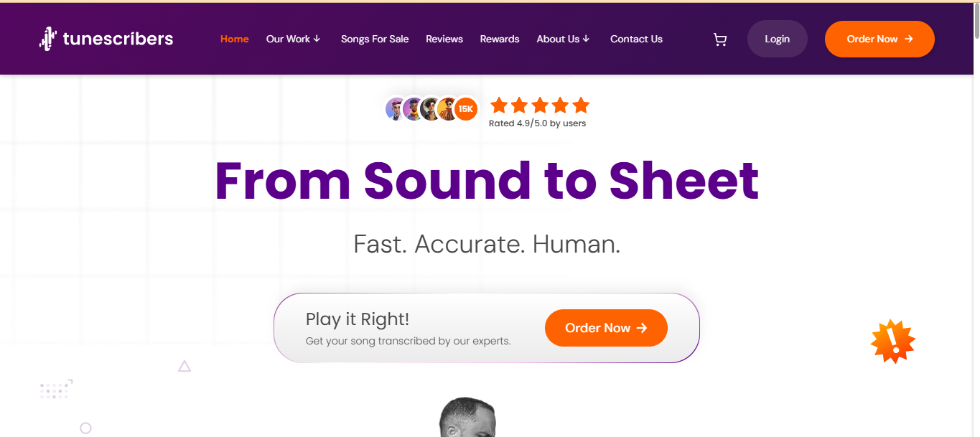Click the tunescribers logo icon

click(x=47, y=39)
